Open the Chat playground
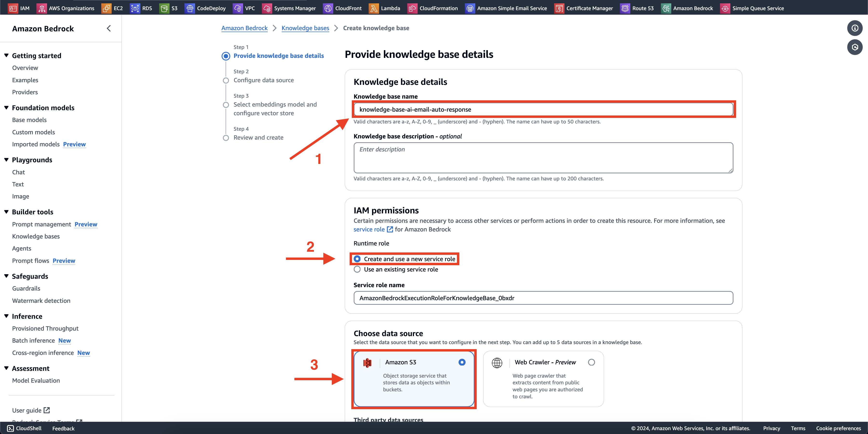 click(19, 172)
